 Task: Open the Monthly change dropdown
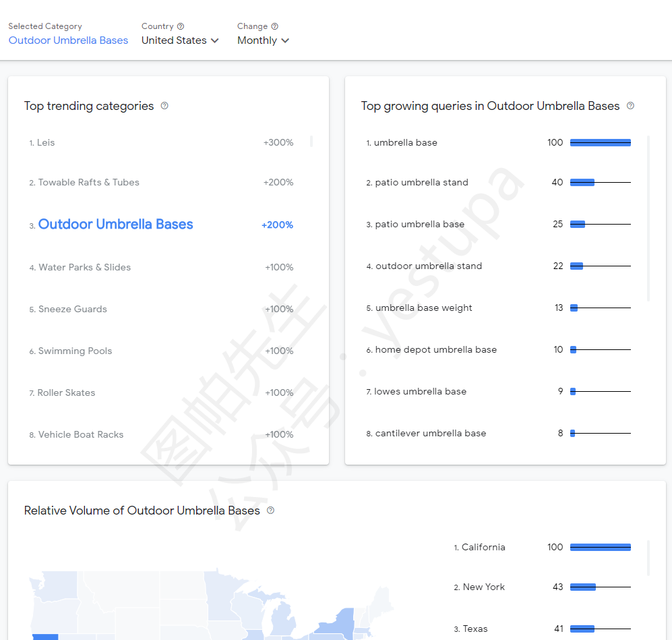point(263,40)
